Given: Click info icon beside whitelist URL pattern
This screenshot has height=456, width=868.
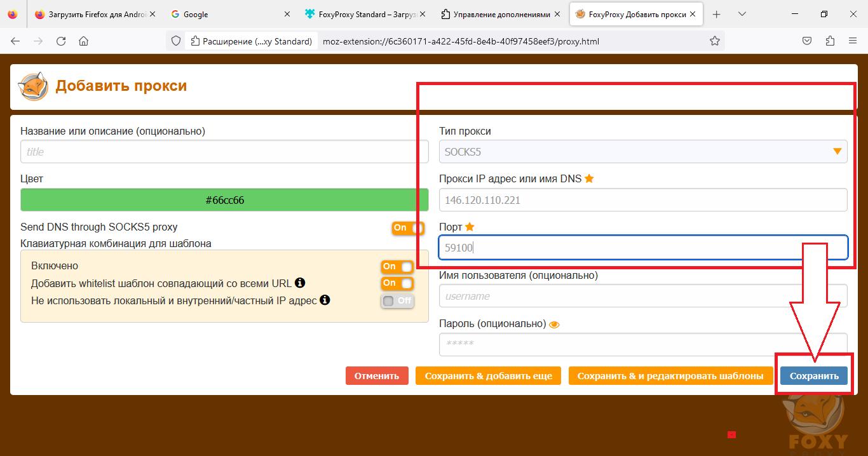Looking at the screenshot, I should pos(301,283).
